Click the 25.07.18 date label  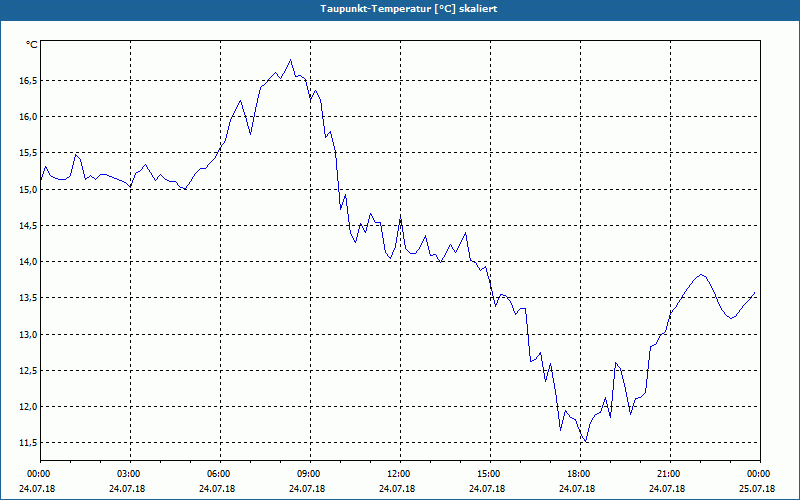757,489
